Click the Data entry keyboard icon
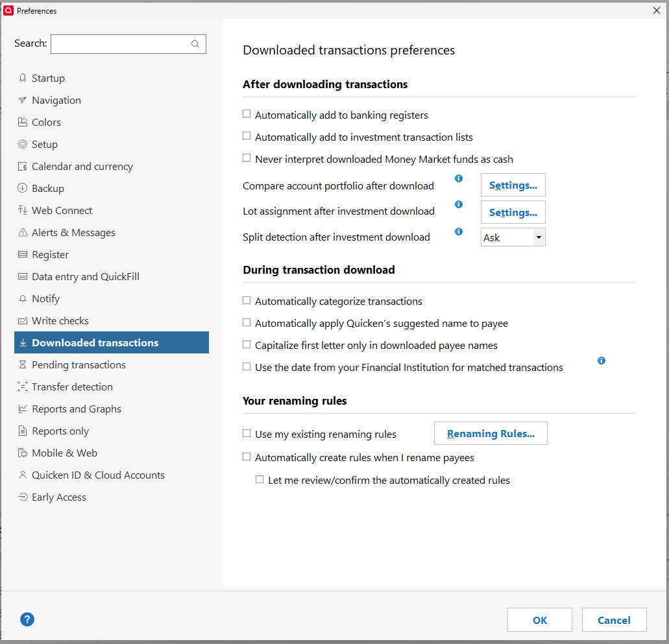 [23, 276]
